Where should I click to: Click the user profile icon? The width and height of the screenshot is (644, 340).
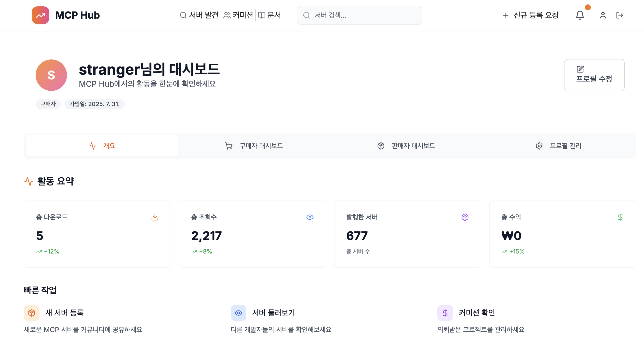[x=603, y=15]
